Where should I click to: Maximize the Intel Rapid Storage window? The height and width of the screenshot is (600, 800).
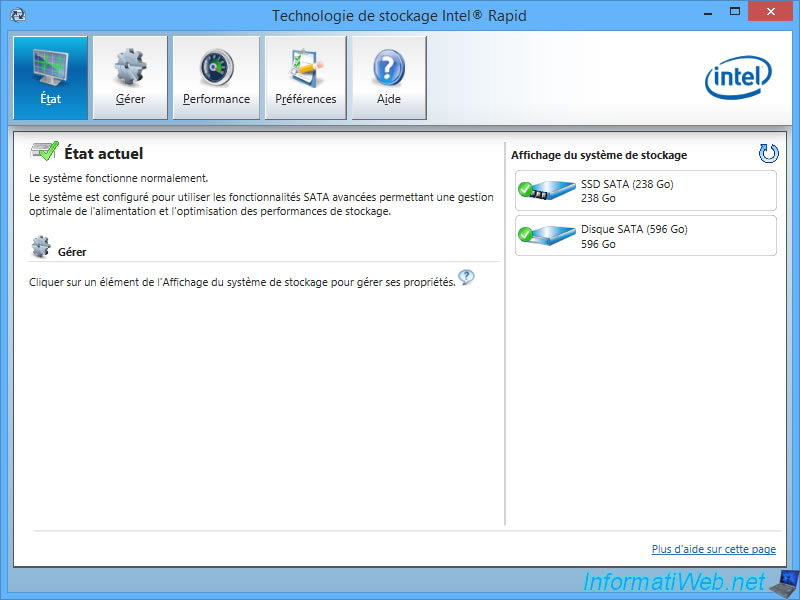(735, 13)
